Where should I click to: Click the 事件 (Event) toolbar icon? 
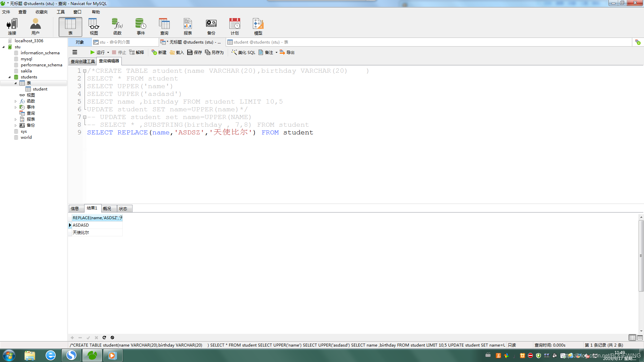[x=141, y=26]
